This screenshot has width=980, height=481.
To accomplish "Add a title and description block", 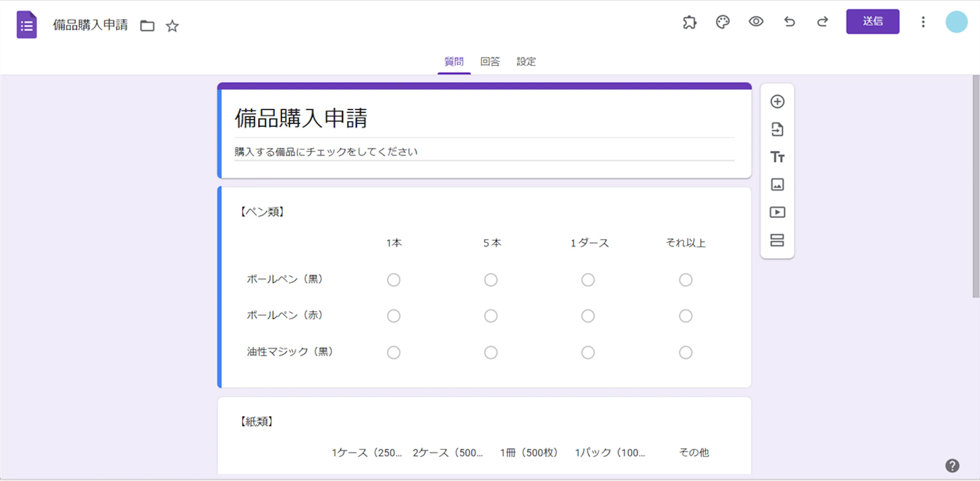I will pyautogui.click(x=777, y=157).
